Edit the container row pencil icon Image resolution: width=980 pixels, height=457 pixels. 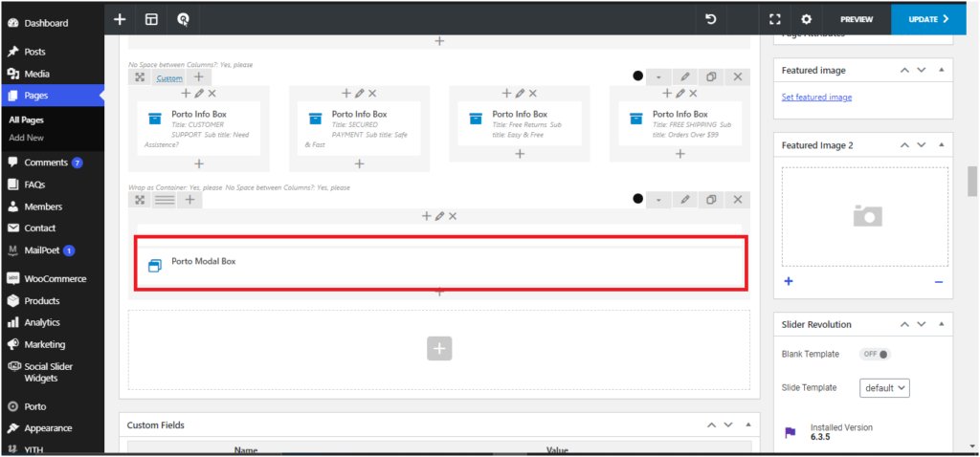(x=685, y=200)
